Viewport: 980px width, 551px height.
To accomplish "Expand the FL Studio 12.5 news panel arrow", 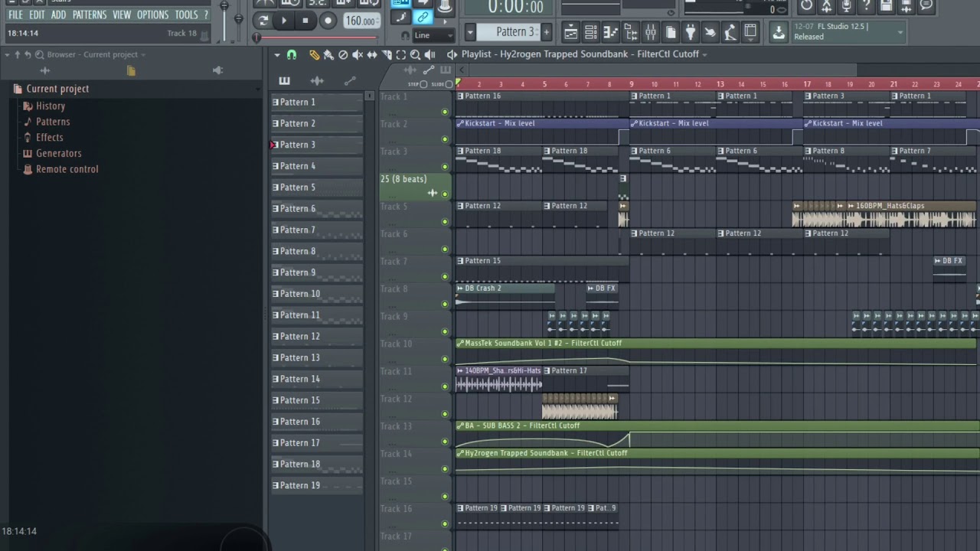I will tap(900, 32).
